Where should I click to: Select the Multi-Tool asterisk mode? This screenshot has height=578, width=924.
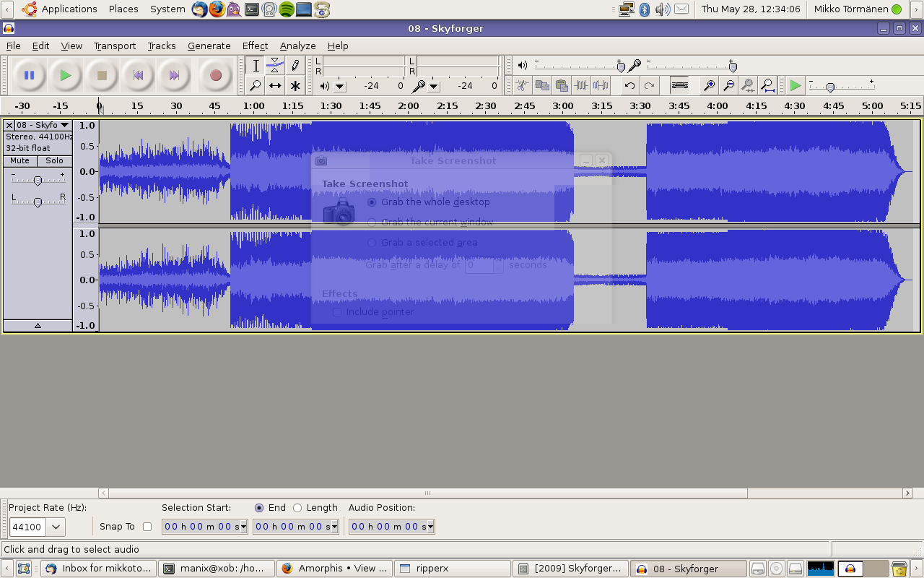[295, 86]
